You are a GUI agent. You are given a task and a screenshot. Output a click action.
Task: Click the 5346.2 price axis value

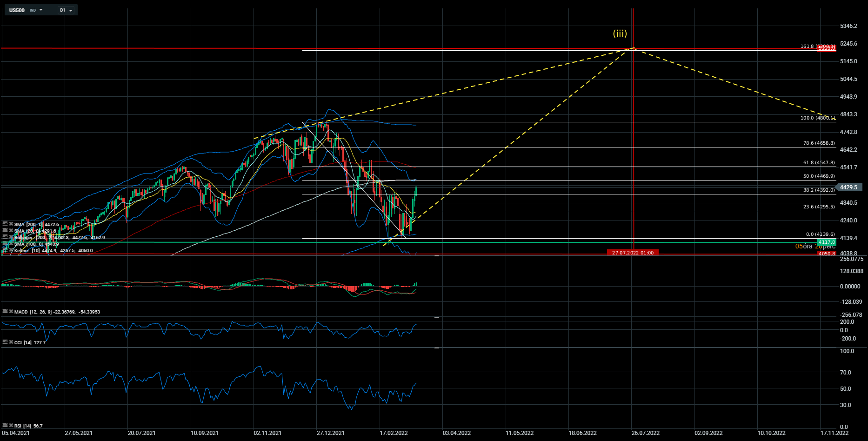pyautogui.click(x=848, y=26)
